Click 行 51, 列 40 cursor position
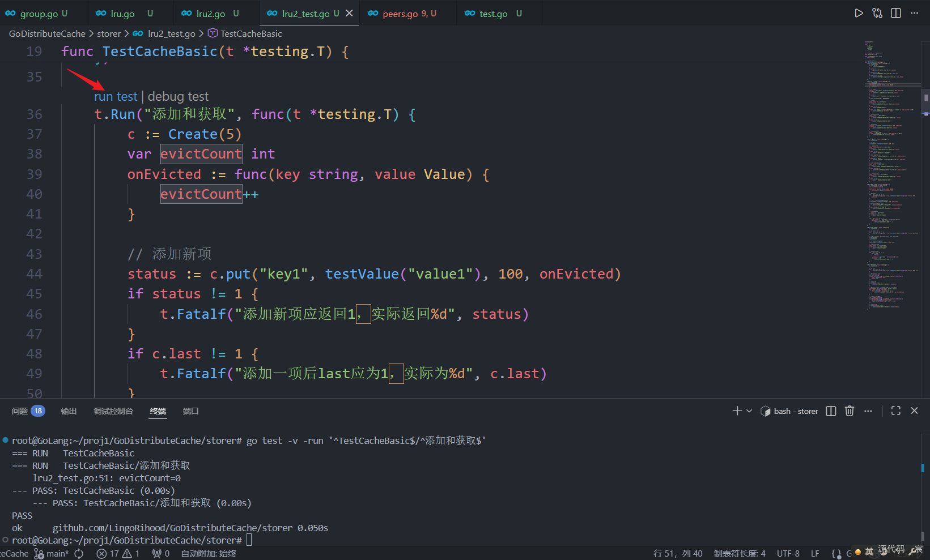The height and width of the screenshot is (560, 930). coord(678,553)
